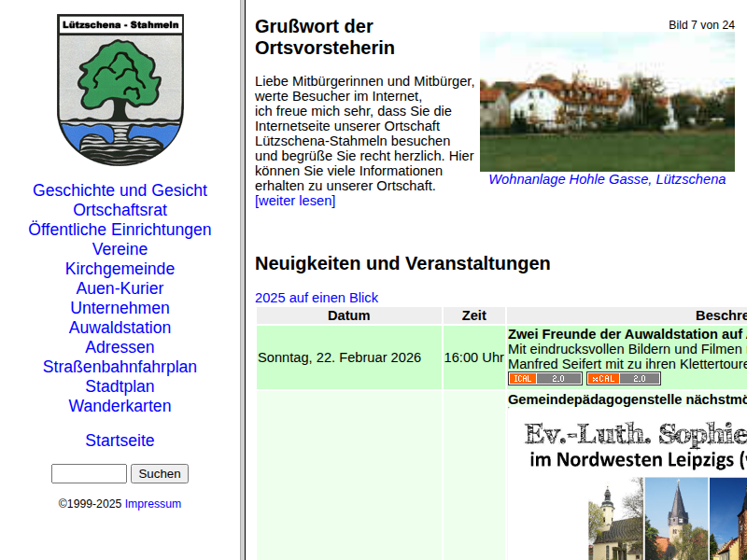Image resolution: width=747 pixels, height=560 pixels.
Task: Open the 2025 auf einen Blick overview
Action: pos(317,298)
